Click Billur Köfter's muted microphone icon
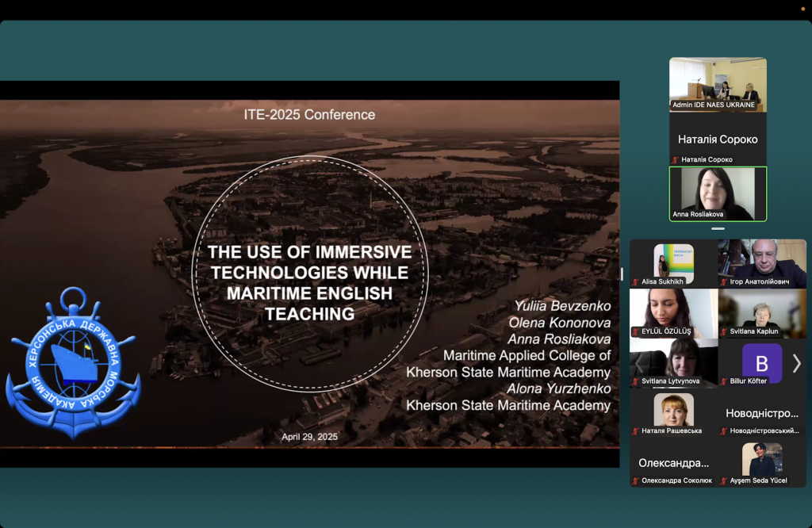The image size is (812, 528). coord(724,381)
